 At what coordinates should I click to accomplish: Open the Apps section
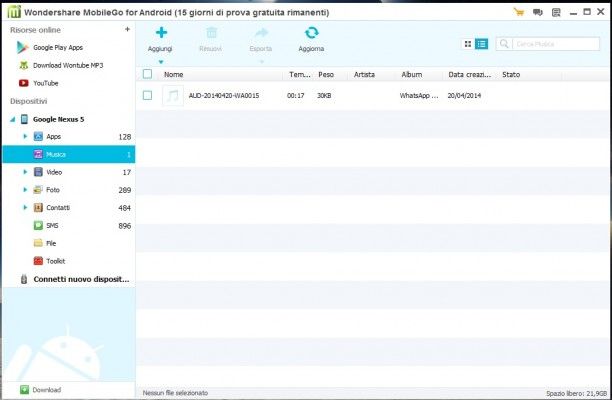coord(53,137)
